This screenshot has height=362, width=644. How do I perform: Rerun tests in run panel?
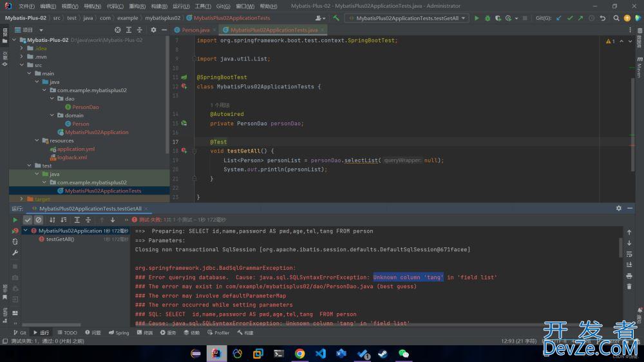coord(15,220)
